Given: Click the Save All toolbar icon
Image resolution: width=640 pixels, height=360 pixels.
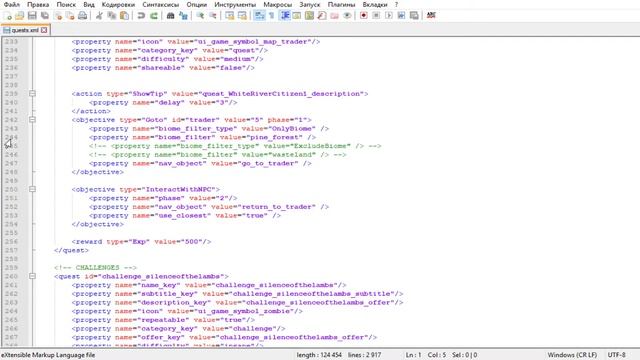Looking at the screenshot, I should pos(45,16).
